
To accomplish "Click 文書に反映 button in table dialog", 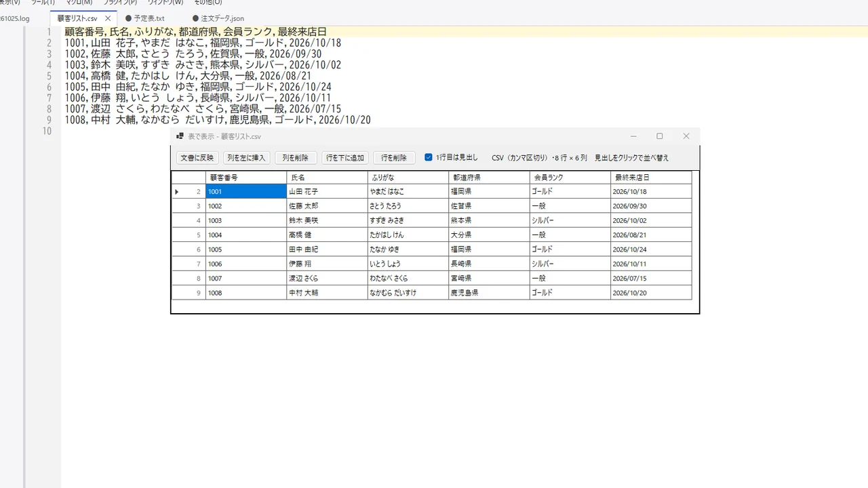I will point(197,158).
